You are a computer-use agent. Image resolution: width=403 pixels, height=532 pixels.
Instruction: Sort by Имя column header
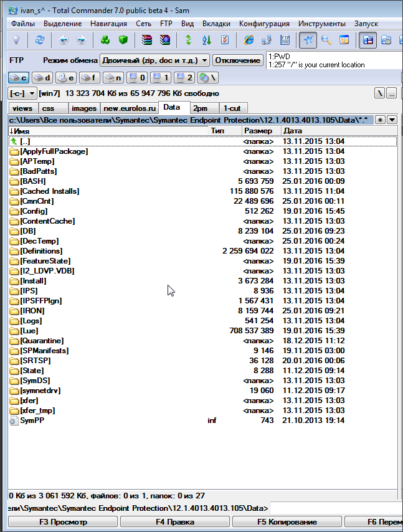(x=108, y=131)
